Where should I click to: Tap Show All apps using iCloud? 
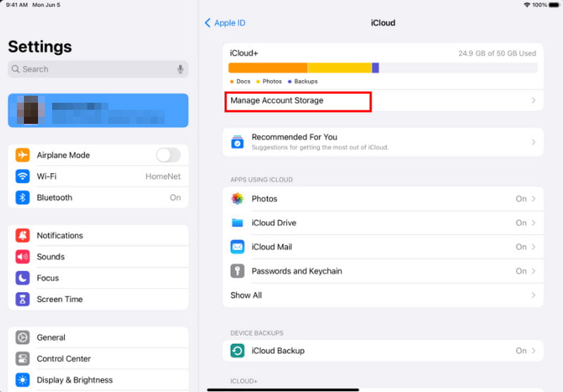[x=383, y=295]
